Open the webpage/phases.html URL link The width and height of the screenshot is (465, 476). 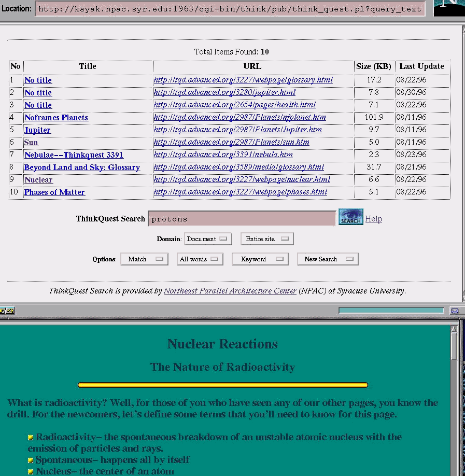pos(241,192)
